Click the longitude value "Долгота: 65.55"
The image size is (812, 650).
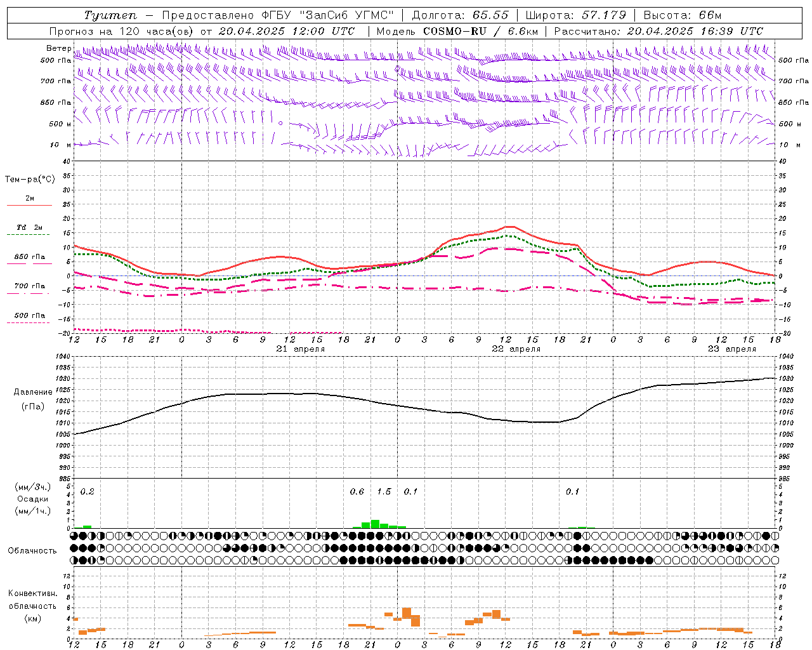tap(460, 15)
